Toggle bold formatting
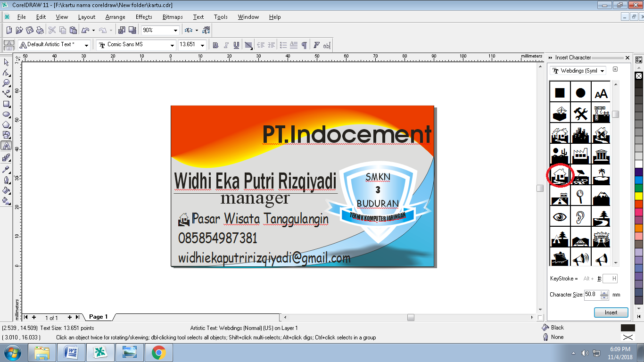This screenshot has height=362, width=644. 216,45
